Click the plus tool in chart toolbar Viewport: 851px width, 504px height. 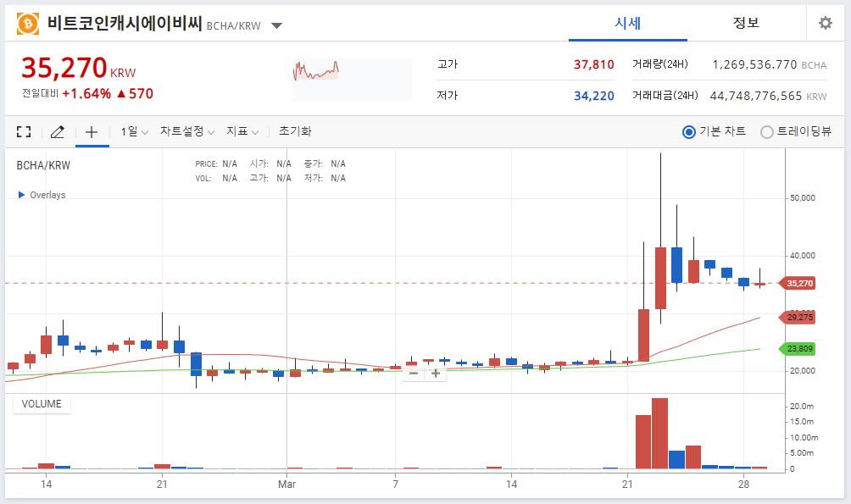point(92,131)
